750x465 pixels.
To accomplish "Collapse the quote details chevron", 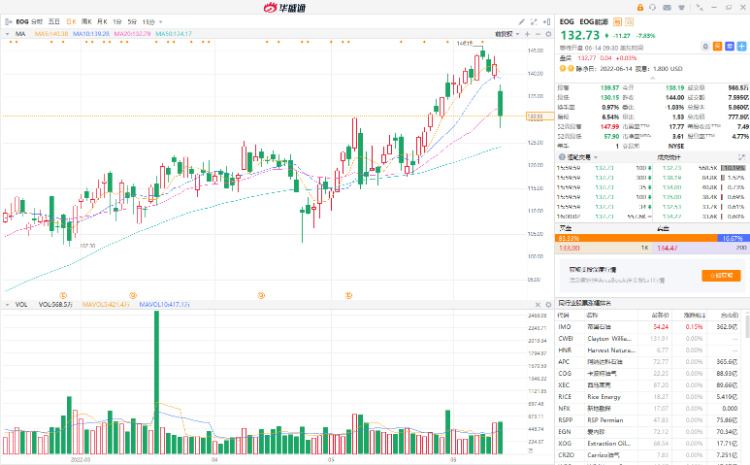I will [x=652, y=78].
